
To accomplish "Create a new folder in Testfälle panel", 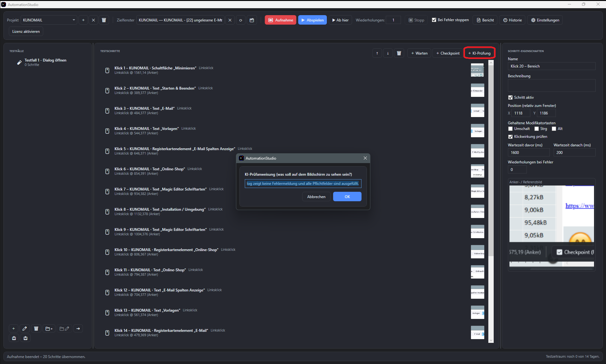I will click(49, 329).
